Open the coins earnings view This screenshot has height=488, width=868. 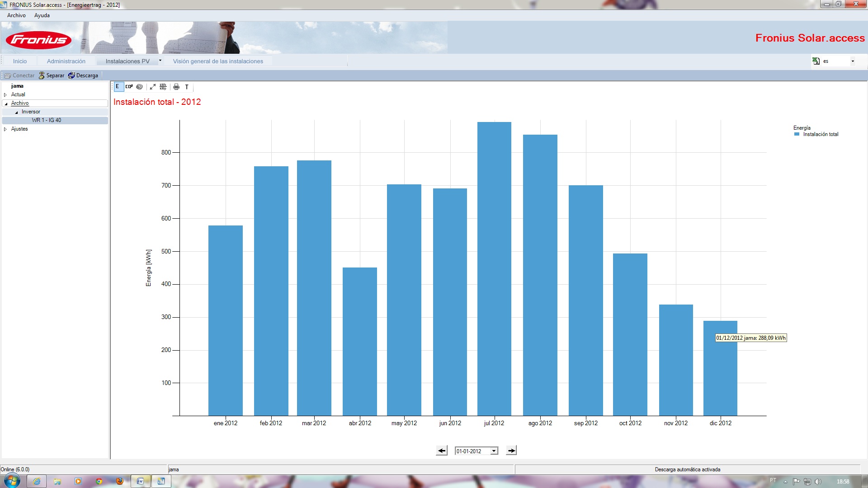point(140,87)
